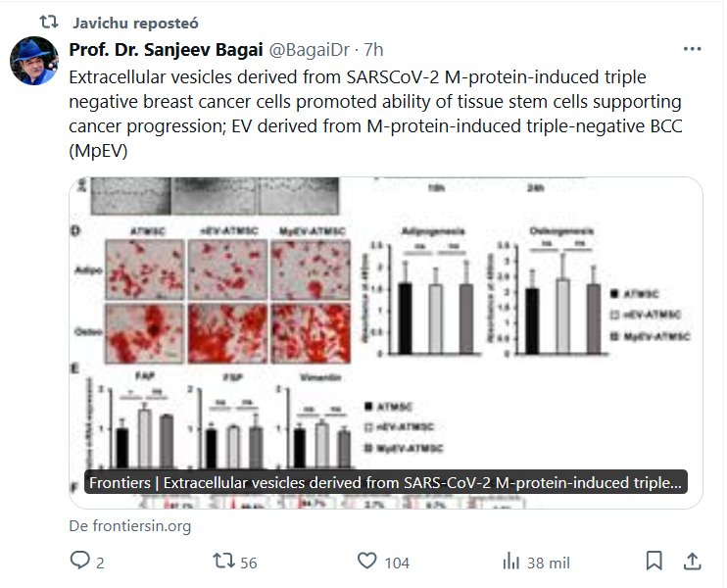Screen dimensions: 727x588
Task: Bookmark this post with the bookmark icon
Action: (654, 562)
